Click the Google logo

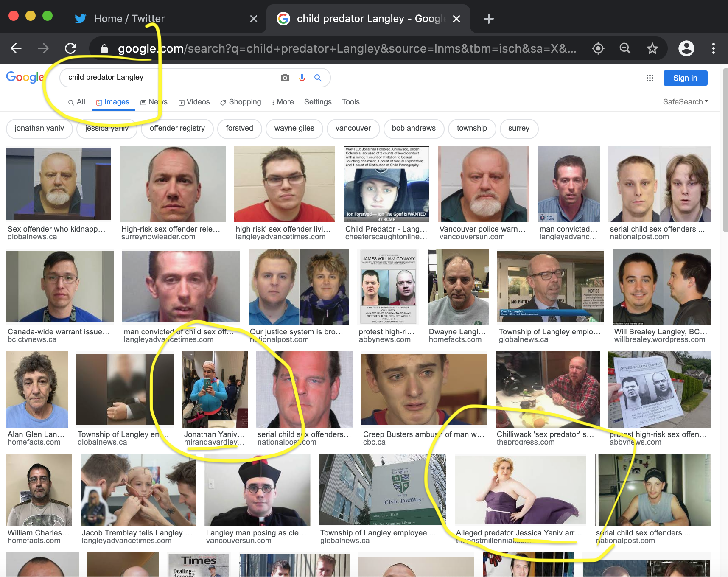click(x=25, y=77)
